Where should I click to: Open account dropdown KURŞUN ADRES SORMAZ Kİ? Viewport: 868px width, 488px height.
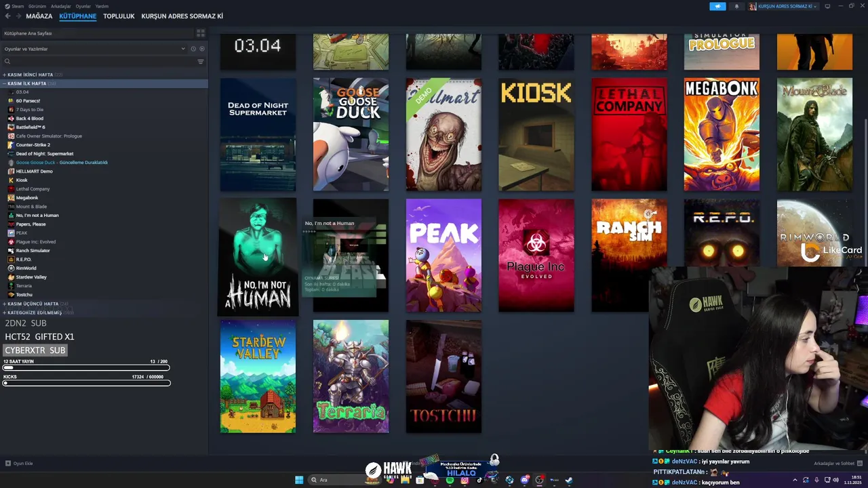tap(783, 6)
